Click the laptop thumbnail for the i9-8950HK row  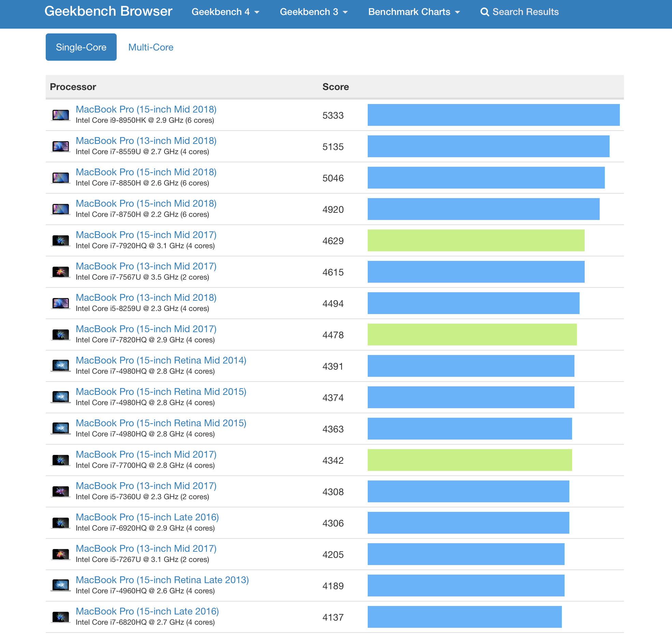[61, 115]
